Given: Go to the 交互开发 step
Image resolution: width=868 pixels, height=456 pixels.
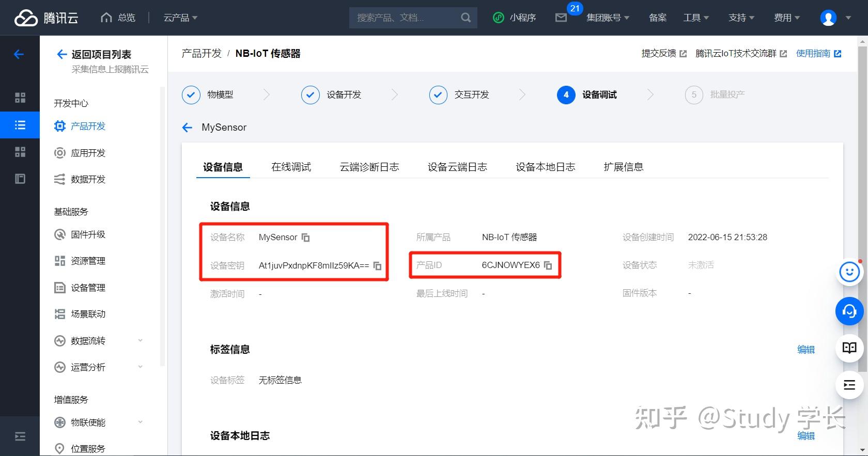Looking at the screenshot, I should (459, 95).
